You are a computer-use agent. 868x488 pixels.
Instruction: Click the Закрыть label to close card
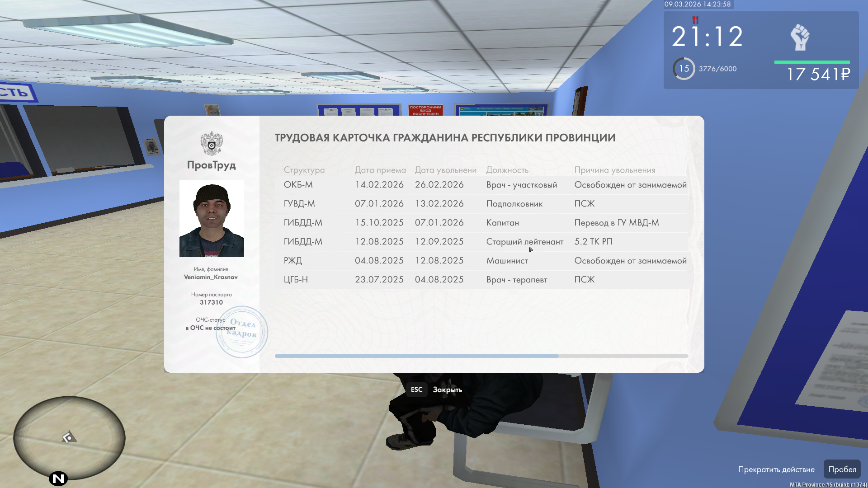[x=447, y=389]
